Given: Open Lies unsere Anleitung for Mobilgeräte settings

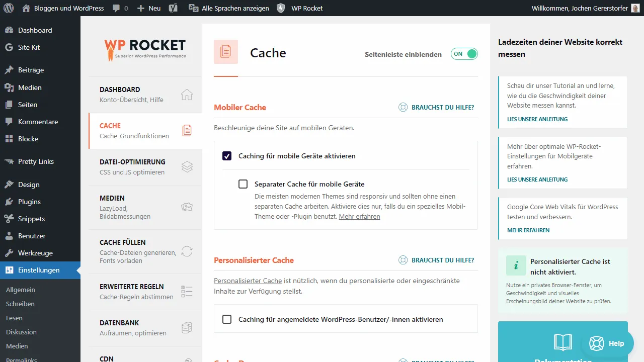Looking at the screenshot, I should [x=537, y=179].
